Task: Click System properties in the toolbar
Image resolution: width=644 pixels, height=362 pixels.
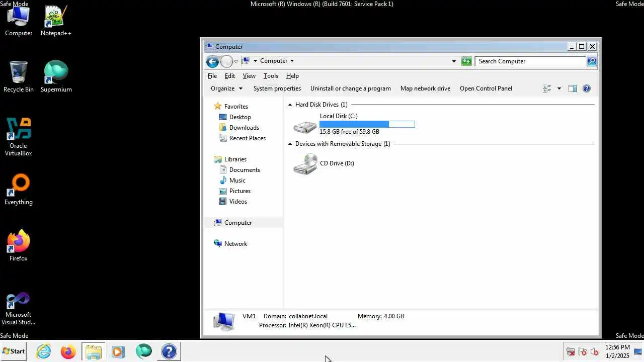Action: (x=277, y=88)
